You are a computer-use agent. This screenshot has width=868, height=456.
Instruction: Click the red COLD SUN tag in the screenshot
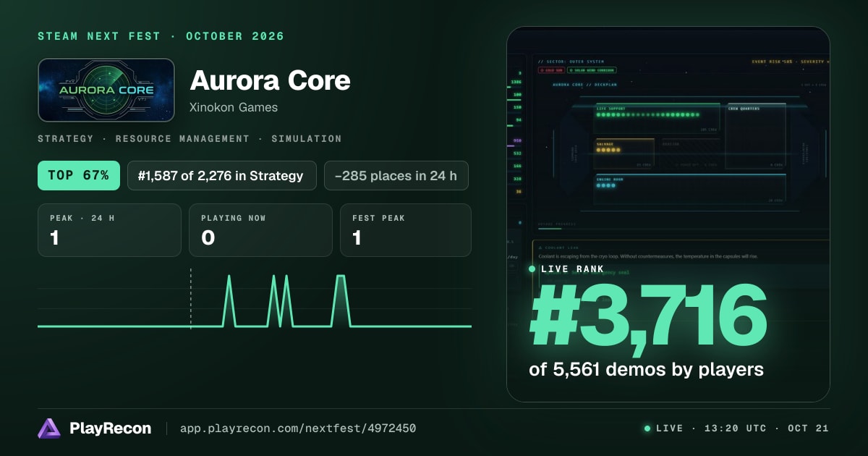click(x=550, y=71)
